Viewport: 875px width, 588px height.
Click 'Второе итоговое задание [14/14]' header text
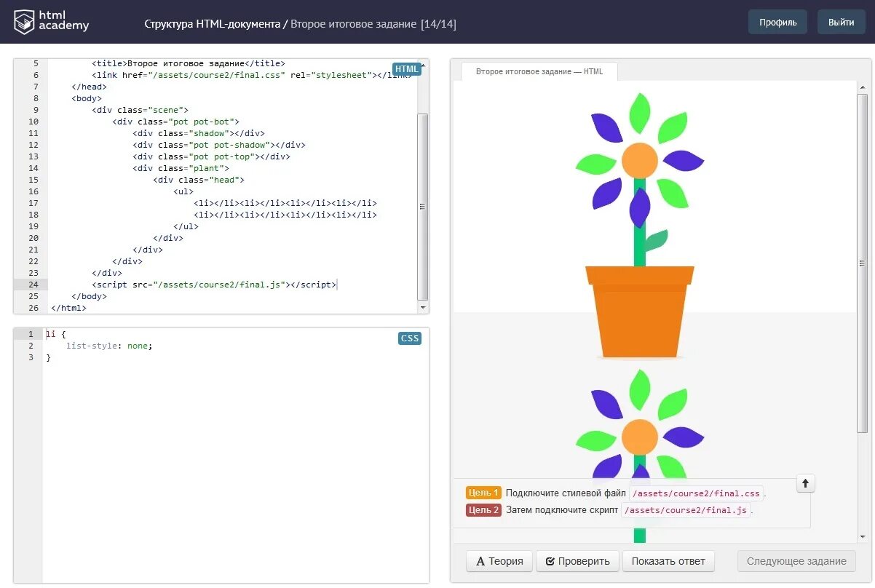pos(373,24)
